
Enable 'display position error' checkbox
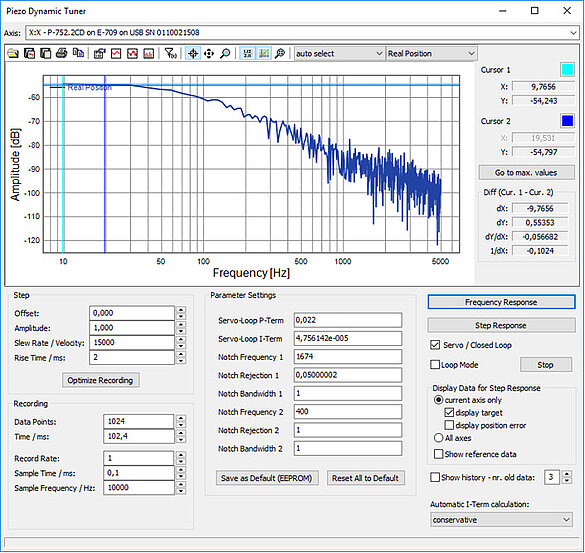(449, 425)
